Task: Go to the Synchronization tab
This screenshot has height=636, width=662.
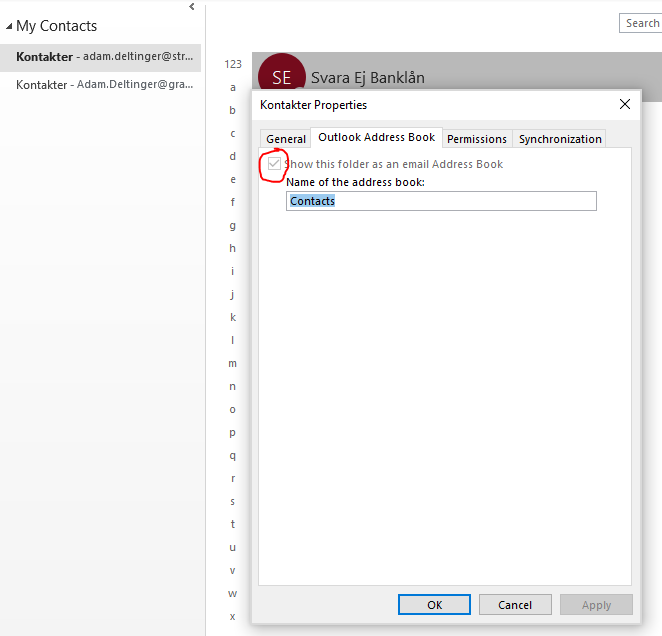Action: coord(560,139)
